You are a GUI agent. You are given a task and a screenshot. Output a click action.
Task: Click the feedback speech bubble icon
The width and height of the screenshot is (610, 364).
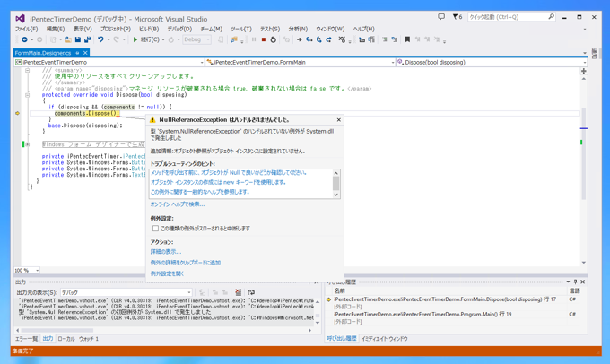point(441,17)
